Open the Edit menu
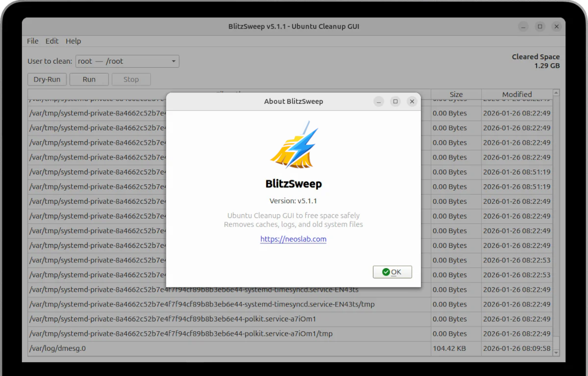Viewport: 588px width, 376px height. [52, 41]
